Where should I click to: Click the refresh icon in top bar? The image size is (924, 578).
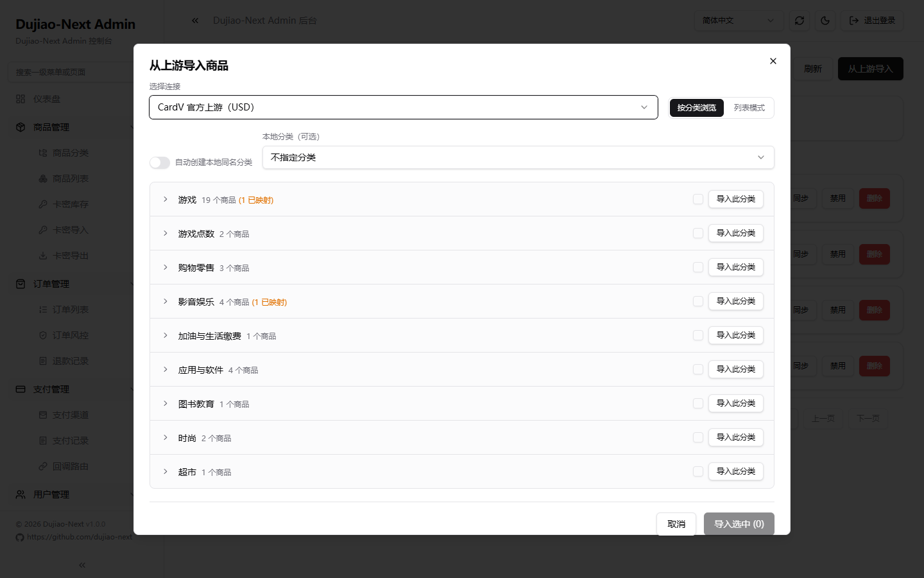pyautogui.click(x=800, y=21)
